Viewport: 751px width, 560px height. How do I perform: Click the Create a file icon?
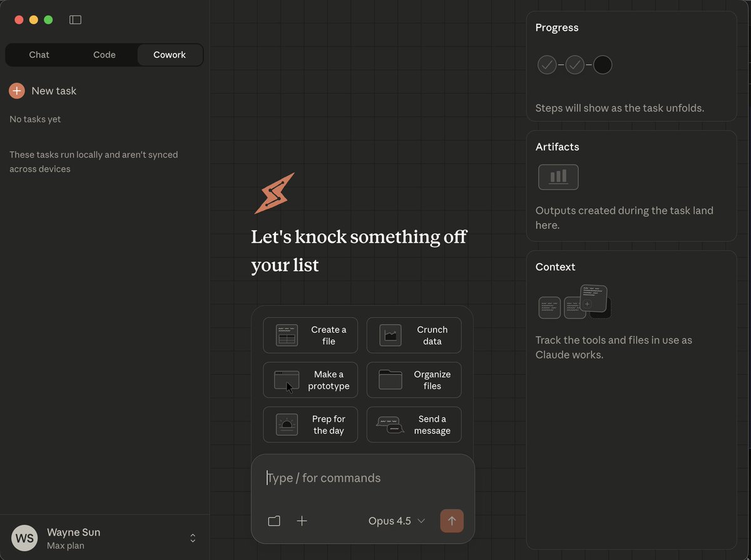[x=287, y=335]
